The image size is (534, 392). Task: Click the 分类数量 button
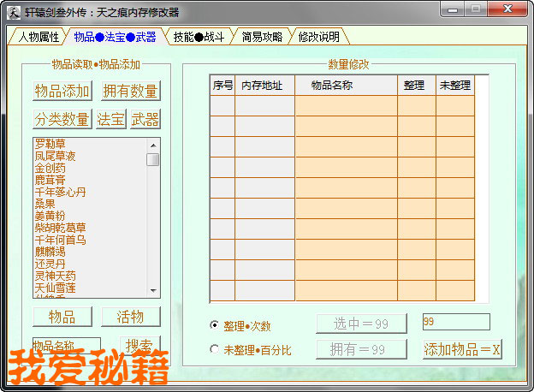62,119
